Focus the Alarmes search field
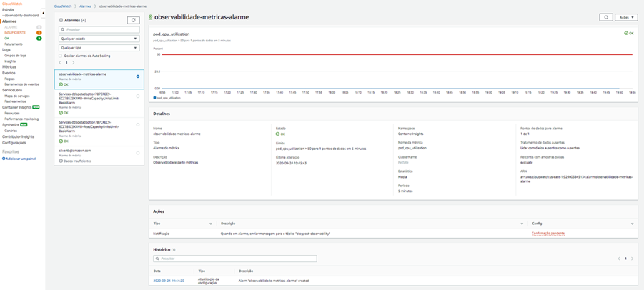Viewport: 644px width, 290px height. [x=99, y=30]
